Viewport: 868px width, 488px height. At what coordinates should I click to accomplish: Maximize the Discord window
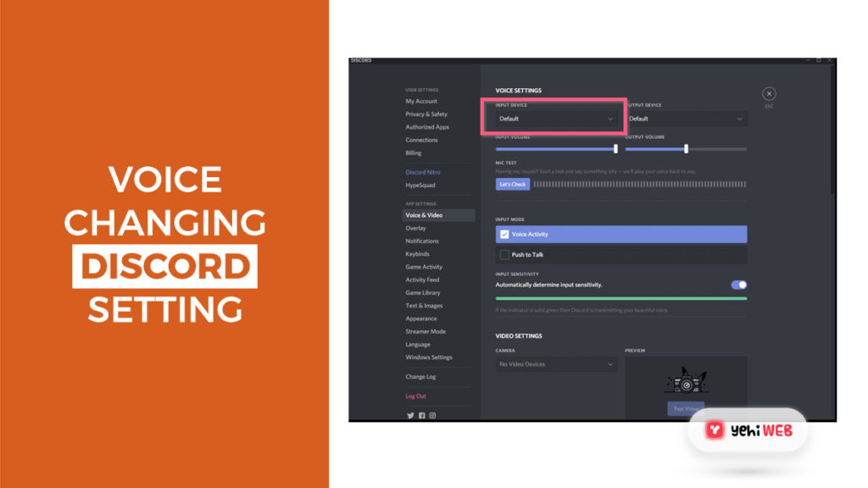coord(818,60)
